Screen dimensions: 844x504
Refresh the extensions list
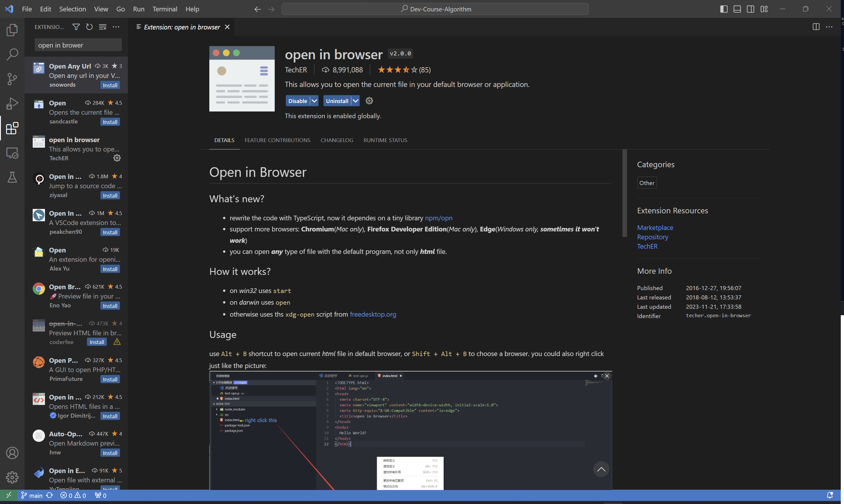[x=89, y=27]
